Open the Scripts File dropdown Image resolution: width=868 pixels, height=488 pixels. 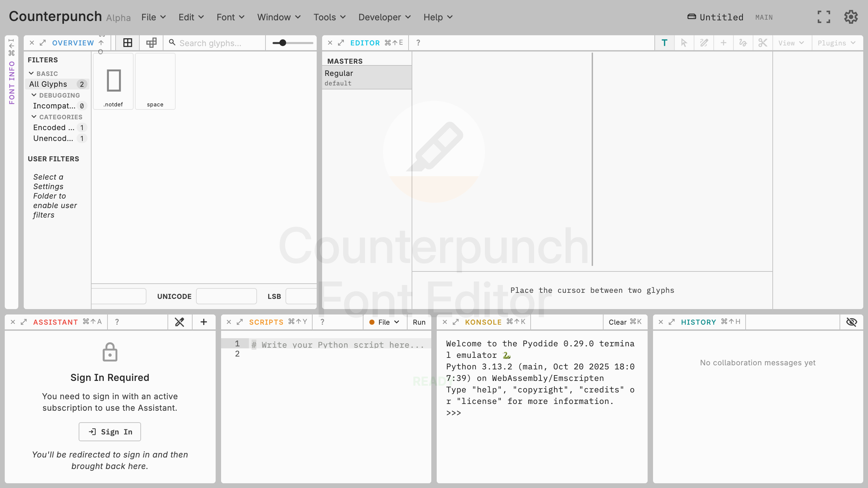pos(384,322)
